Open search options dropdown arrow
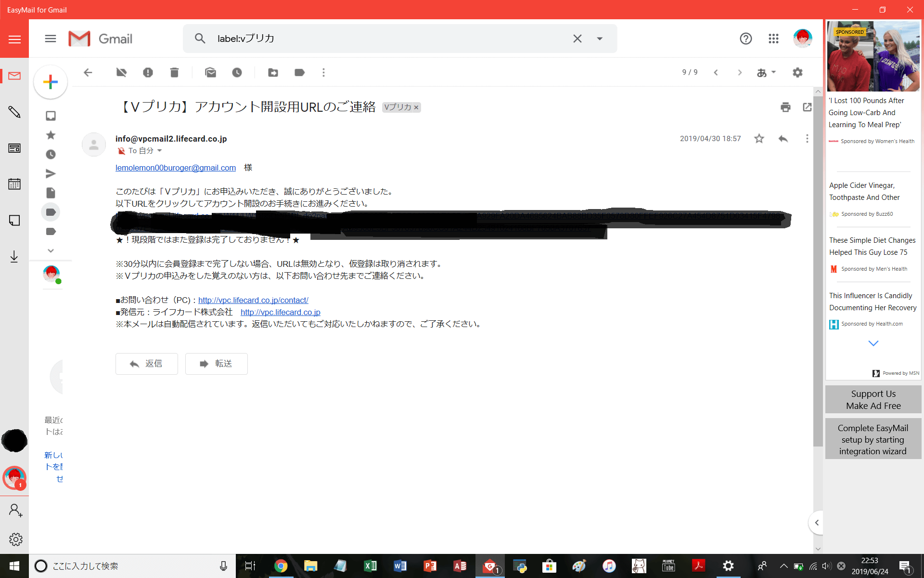The width and height of the screenshot is (924, 578). pyautogui.click(x=600, y=39)
